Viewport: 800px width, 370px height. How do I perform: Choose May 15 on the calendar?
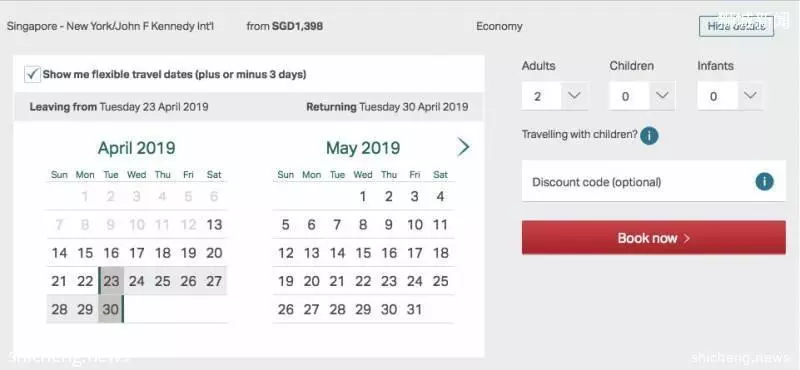coord(363,253)
